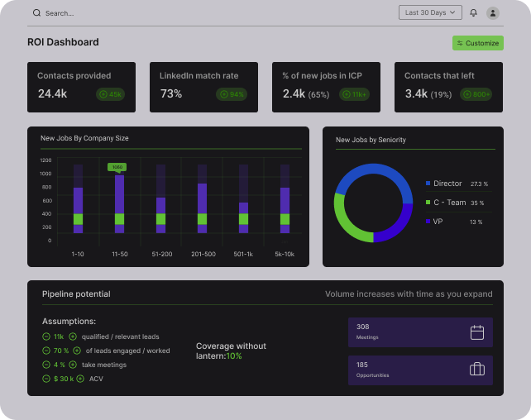Click the 45k badge on Contacts provided
The image size is (531, 420).
[111, 94]
